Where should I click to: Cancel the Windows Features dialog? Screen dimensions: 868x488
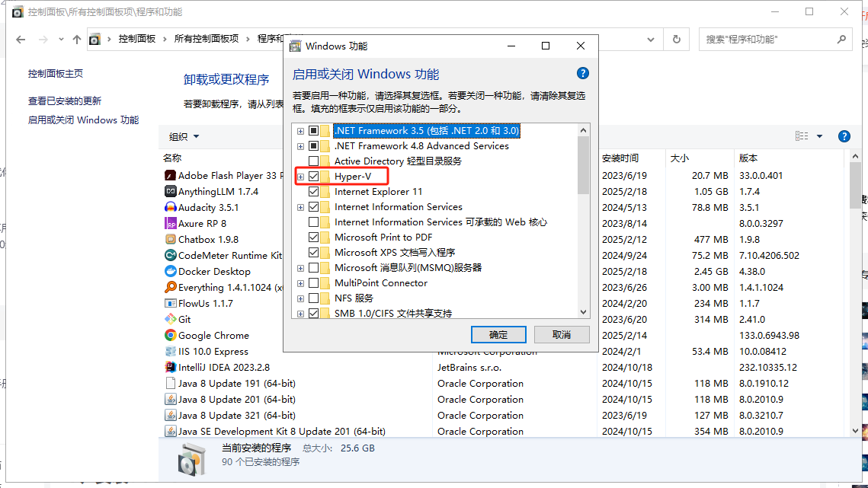(562, 335)
